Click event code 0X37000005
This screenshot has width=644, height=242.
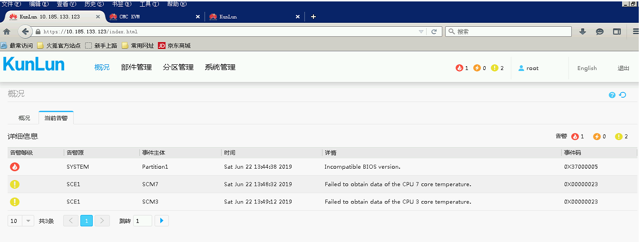pos(582,167)
